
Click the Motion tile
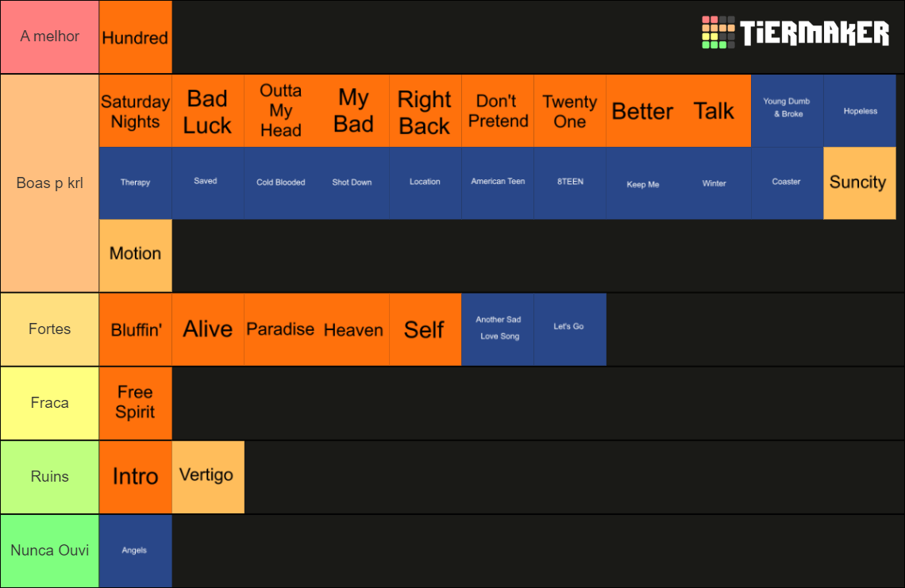pyautogui.click(x=136, y=255)
